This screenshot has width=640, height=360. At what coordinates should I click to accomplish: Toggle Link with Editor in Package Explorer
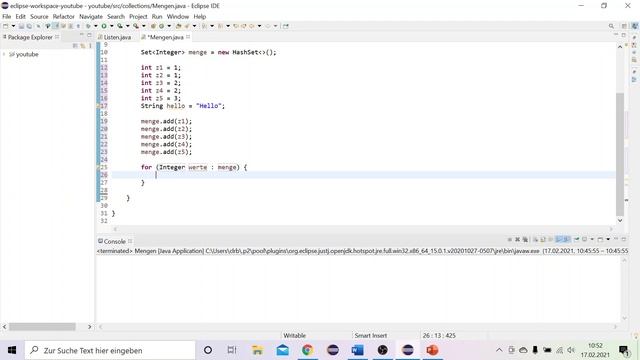click(x=83, y=46)
